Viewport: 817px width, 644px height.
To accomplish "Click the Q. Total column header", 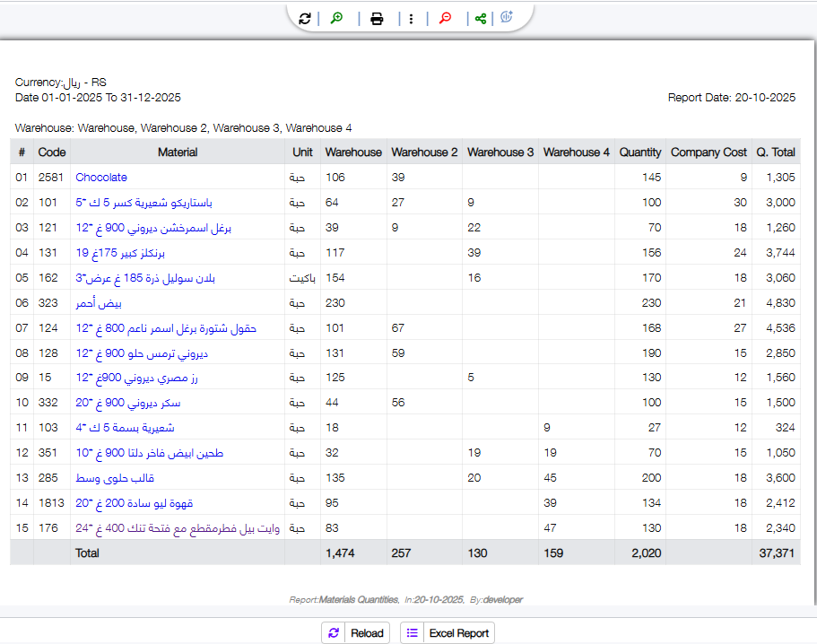I will (x=776, y=152).
